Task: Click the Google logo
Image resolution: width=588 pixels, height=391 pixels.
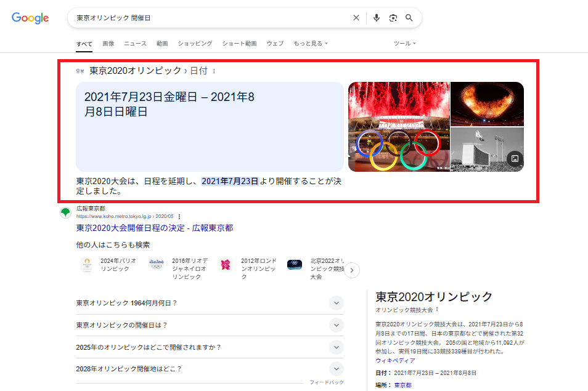Action: (30, 18)
